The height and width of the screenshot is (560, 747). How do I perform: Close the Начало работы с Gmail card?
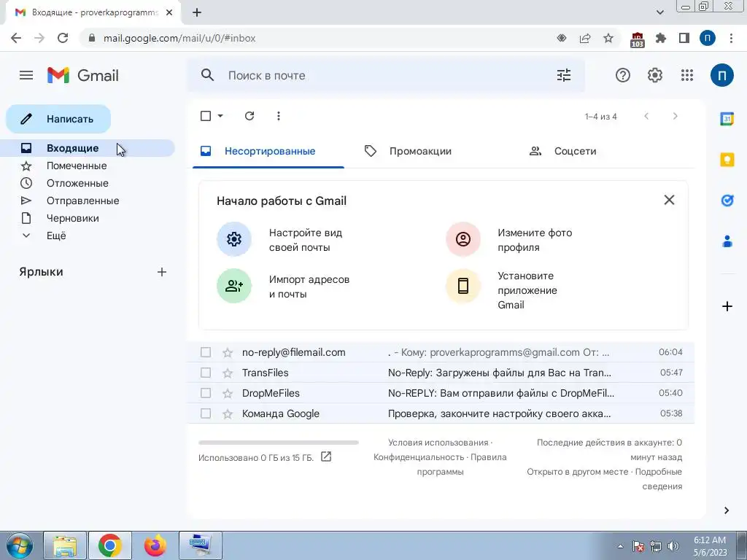click(x=669, y=200)
